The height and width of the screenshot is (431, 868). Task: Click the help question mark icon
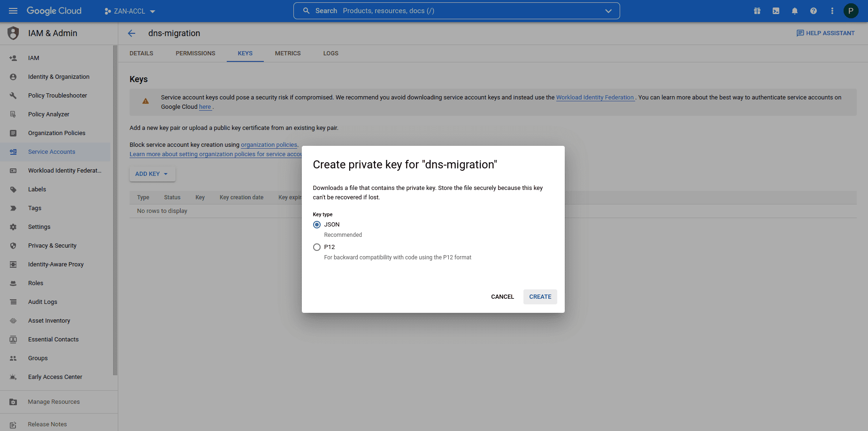(814, 11)
